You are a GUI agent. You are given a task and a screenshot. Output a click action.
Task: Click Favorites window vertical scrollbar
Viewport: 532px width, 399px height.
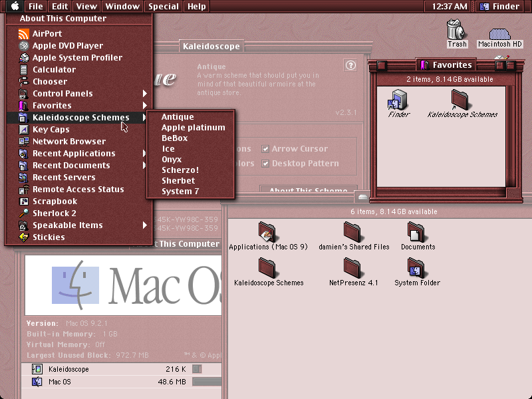coord(510,136)
